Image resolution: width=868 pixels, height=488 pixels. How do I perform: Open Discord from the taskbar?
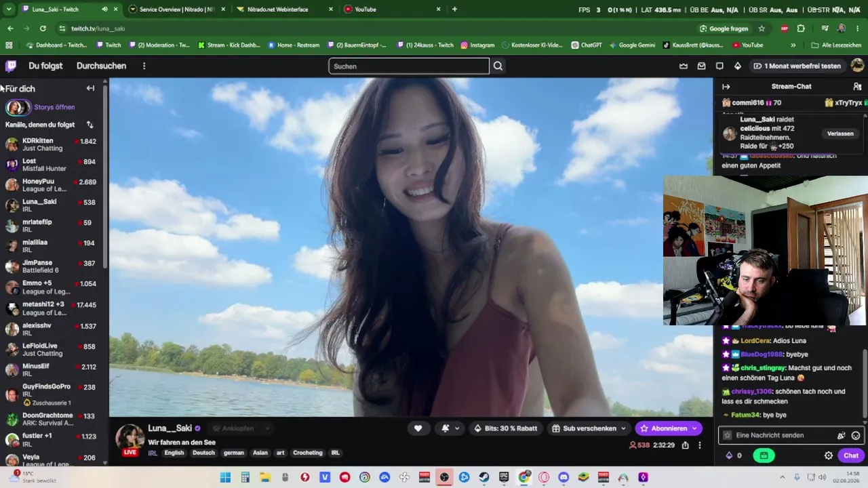564,477
